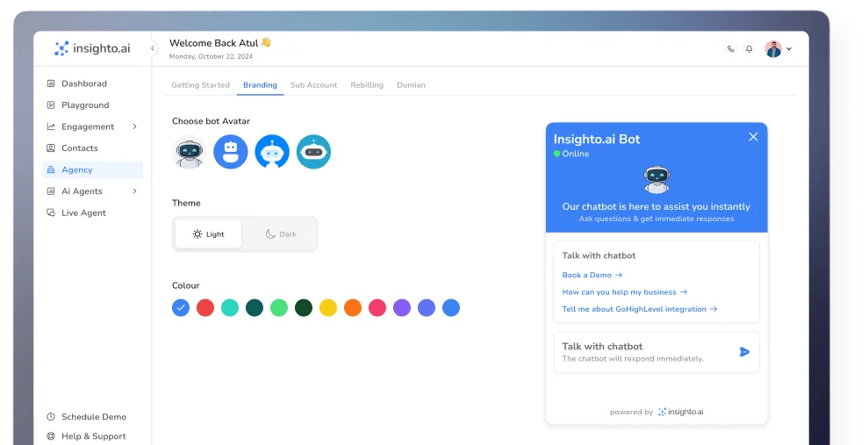Click the user profile avatar photo
The height and width of the screenshot is (445, 868).
pyautogui.click(x=773, y=48)
